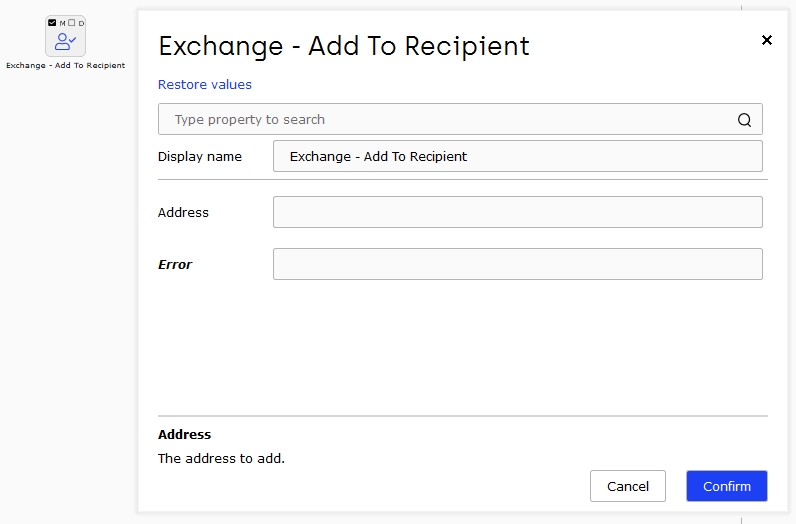Screen dimensions: 796x524
Task: Click the Address property label
Action: click(183, 212)
